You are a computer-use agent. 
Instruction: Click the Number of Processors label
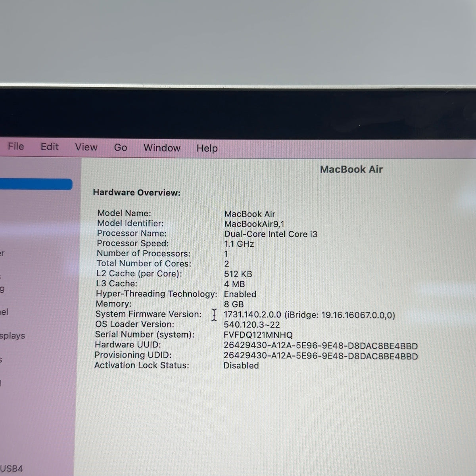pos(143,253)
